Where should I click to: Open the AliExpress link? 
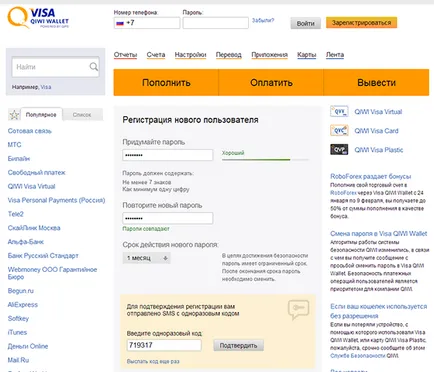click(23, 305)
